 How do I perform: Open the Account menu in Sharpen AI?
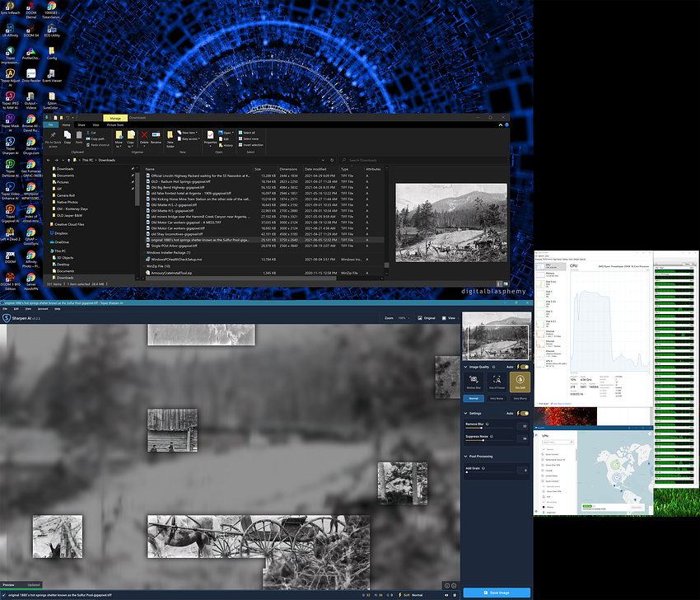tap(43, 308)
